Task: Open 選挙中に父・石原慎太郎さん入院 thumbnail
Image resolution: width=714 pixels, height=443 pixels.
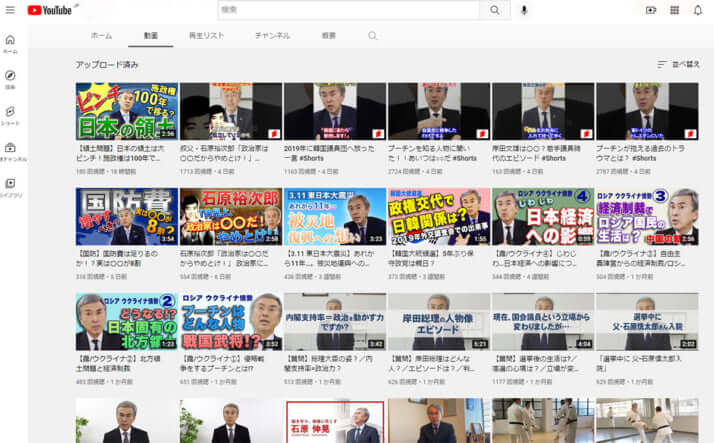Action: [x=647, y=321]
